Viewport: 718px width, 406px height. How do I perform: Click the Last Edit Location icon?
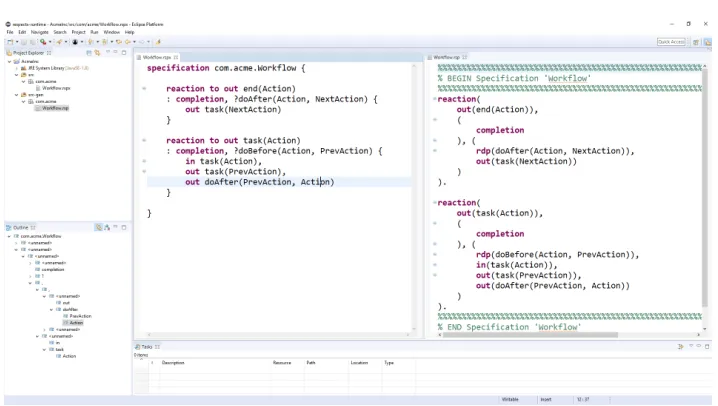(x=119, y=42)
